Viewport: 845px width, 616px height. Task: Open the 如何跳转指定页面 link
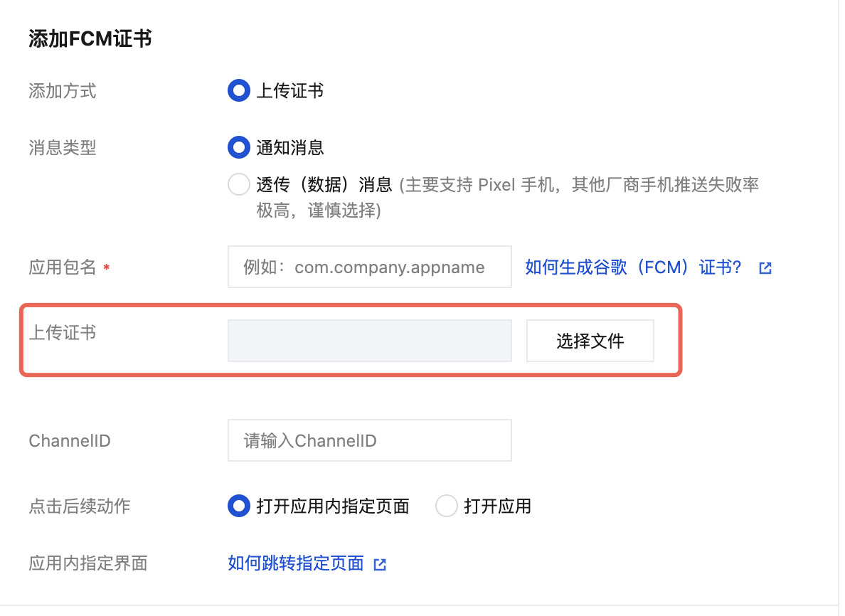click(x=296, y=563)
